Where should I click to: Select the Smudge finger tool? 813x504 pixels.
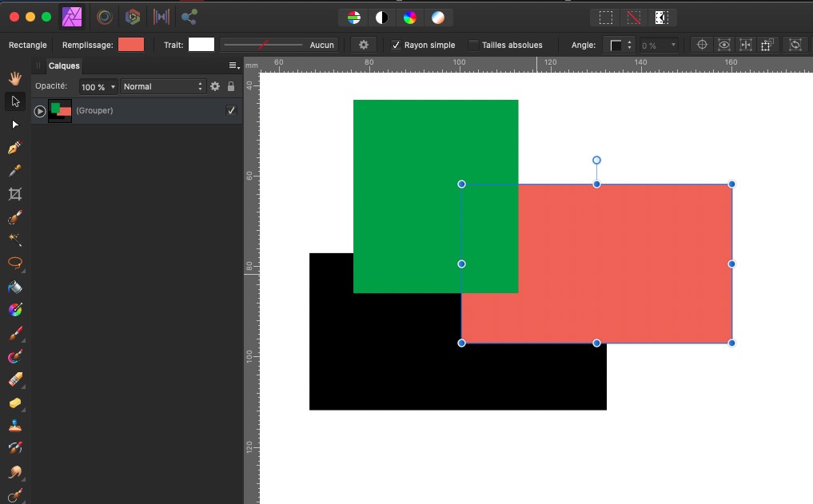15,472
